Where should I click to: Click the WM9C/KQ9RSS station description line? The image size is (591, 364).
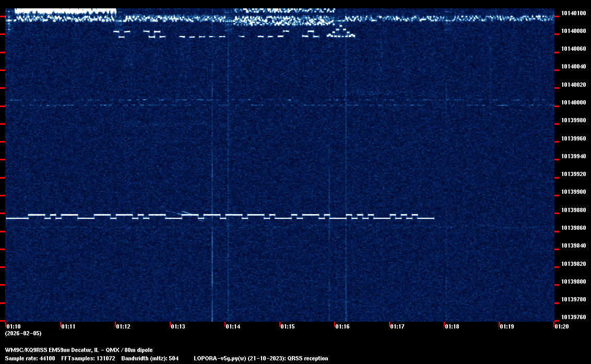click(x=79, y=350)
